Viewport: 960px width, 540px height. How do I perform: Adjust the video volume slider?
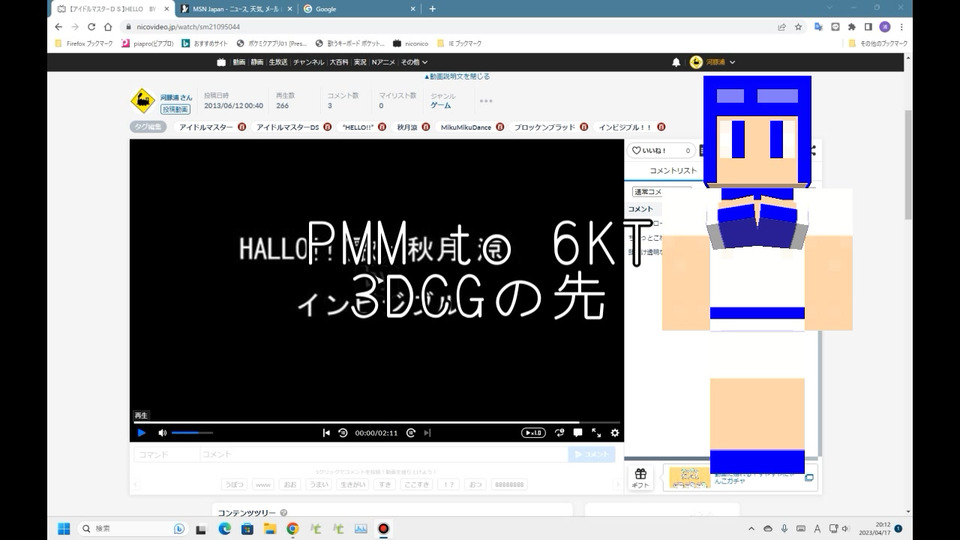(192, 433)
